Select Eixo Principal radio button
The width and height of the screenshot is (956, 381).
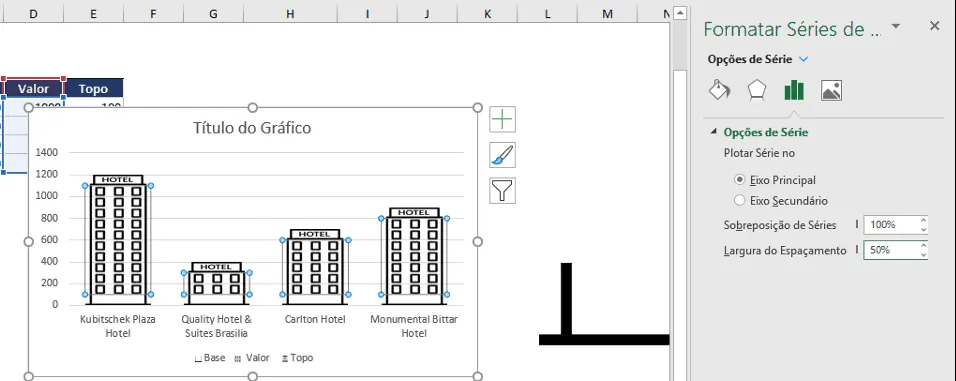coord(740,180)
